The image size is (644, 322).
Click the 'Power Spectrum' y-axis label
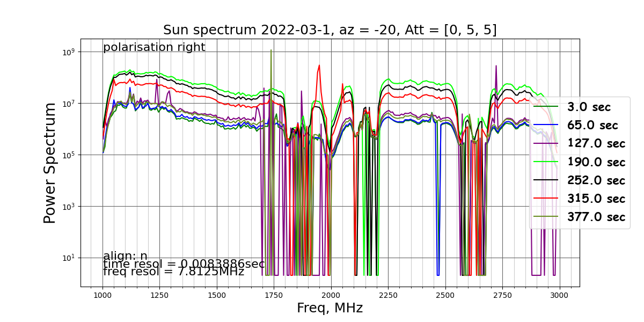[50, 163]
